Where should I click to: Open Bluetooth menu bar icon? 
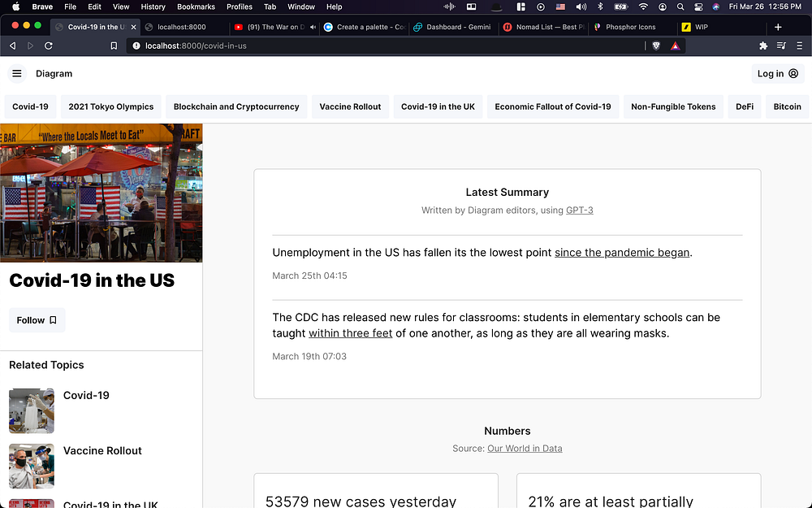(600, 7)
